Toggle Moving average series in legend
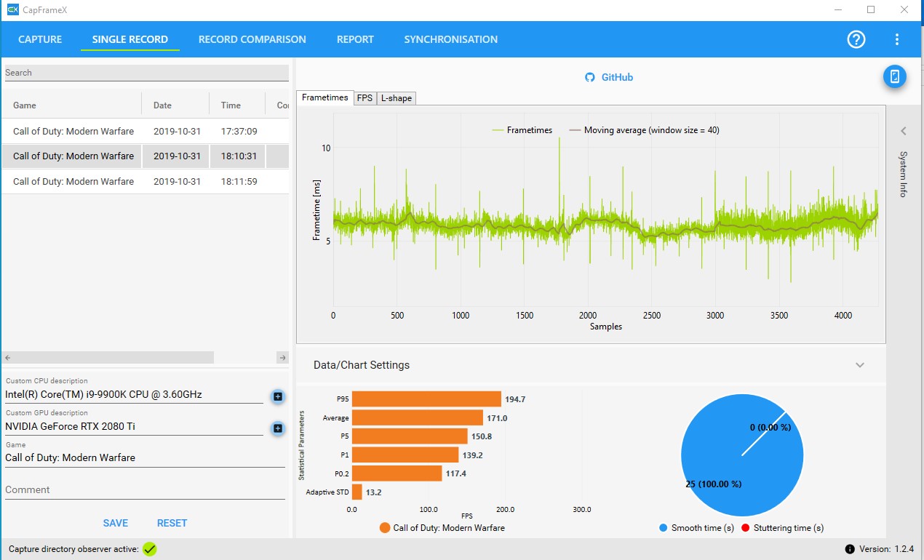The height and width of the screenshot is (560, 924). [645, 130]
